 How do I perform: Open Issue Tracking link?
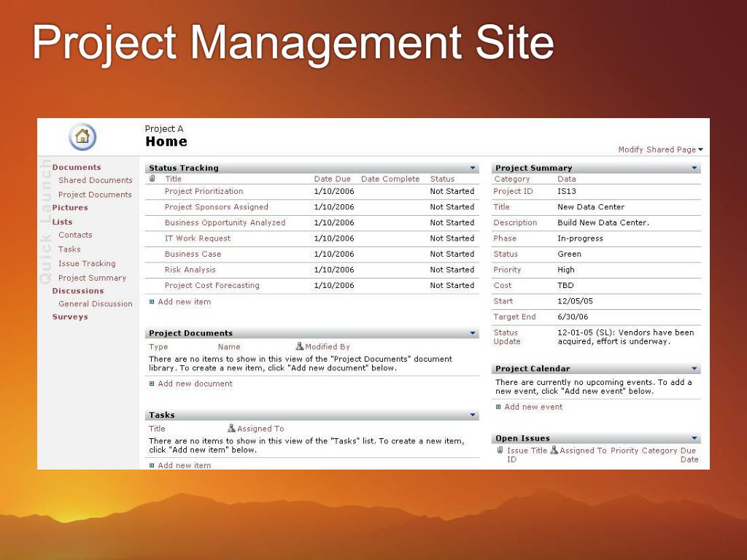tap(88, 263)
